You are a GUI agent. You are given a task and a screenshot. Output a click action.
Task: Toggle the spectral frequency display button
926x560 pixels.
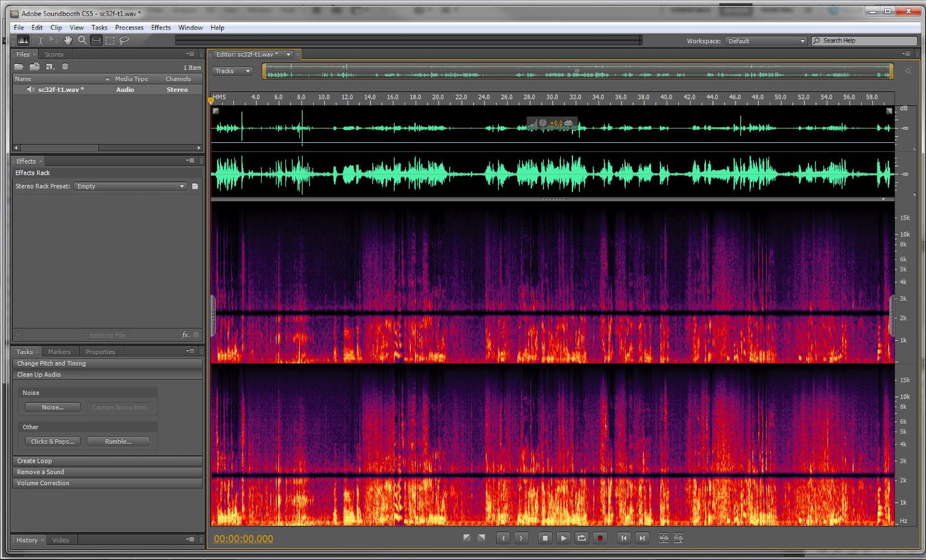[x=23, y=40]
